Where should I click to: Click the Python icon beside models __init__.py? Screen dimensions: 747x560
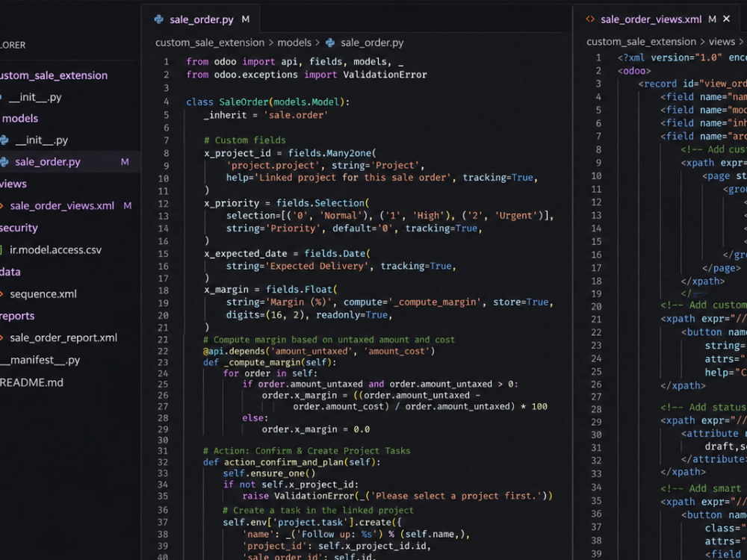pyautogui.click(x=4, y=140)
